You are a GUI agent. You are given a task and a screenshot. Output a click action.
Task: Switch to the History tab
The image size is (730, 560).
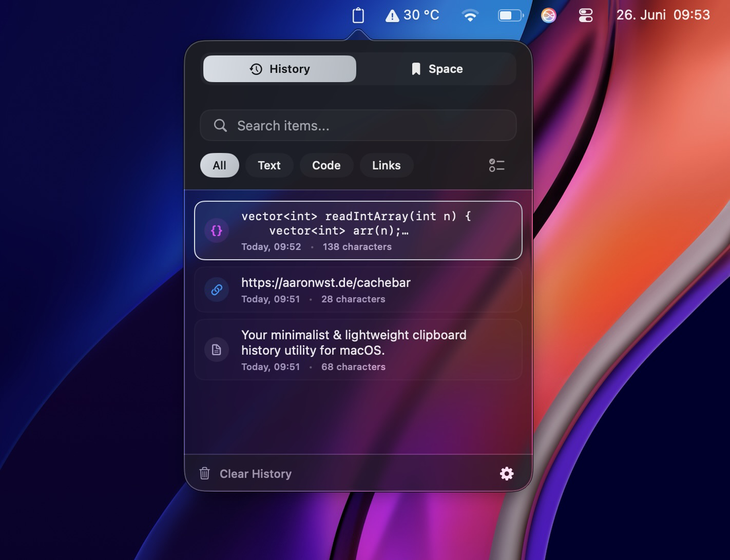[280, 69]
